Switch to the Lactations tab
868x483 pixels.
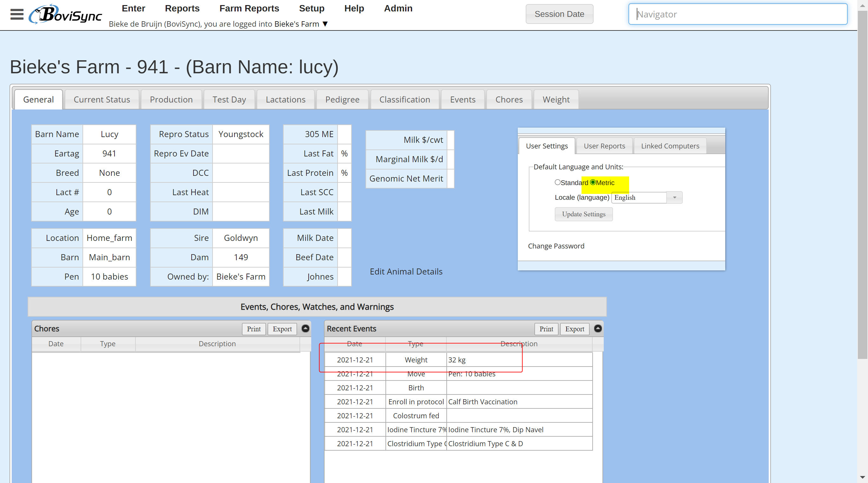(x=286, y=99)
